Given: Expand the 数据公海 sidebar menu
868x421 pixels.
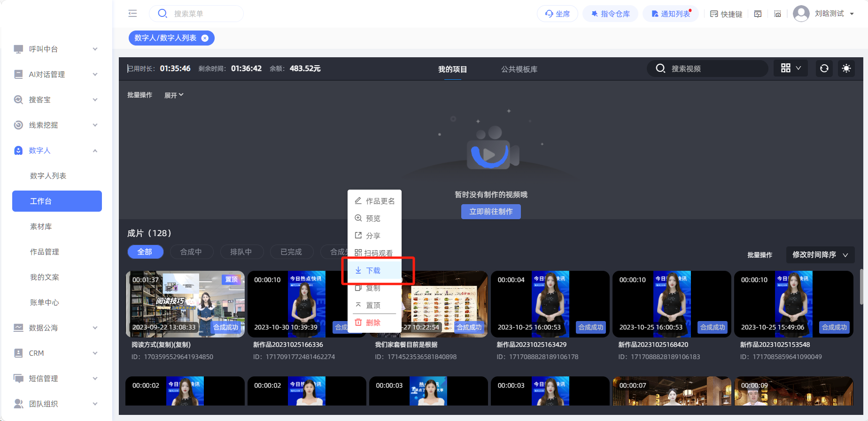Looking at the screenshot, I should (57, 328).
